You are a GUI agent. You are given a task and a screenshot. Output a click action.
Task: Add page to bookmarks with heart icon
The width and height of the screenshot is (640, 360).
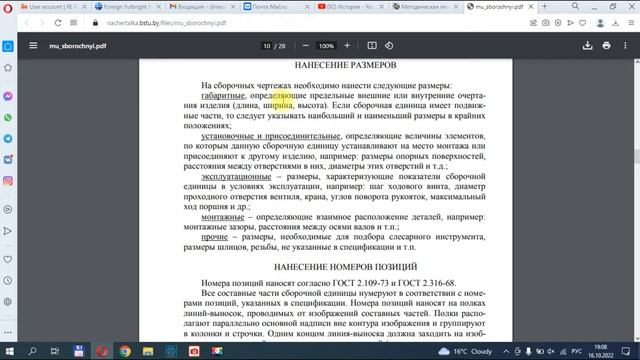point(582,23)
